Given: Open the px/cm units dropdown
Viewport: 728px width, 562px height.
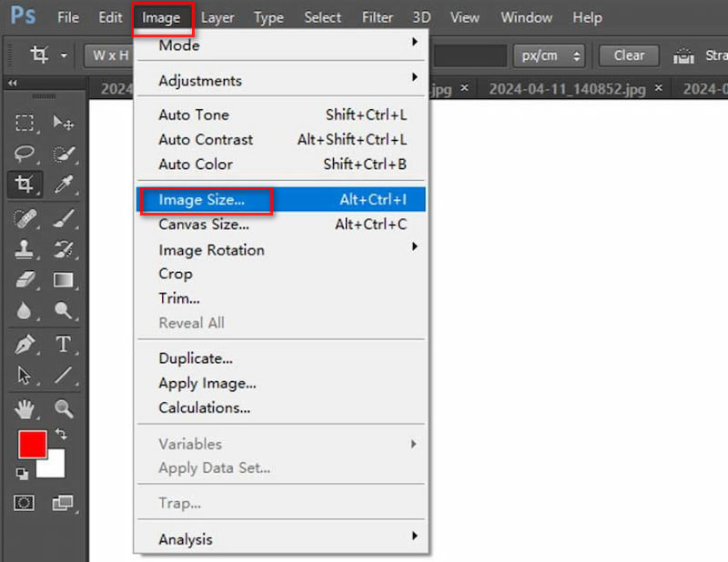Looking at the screenshot, I should pos(549,55).
